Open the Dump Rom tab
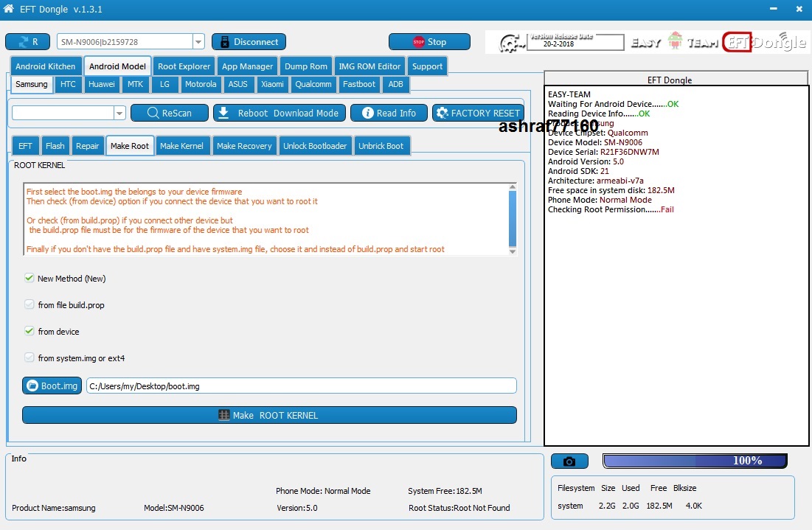The image size is (812, 530). tap(306, 66)
